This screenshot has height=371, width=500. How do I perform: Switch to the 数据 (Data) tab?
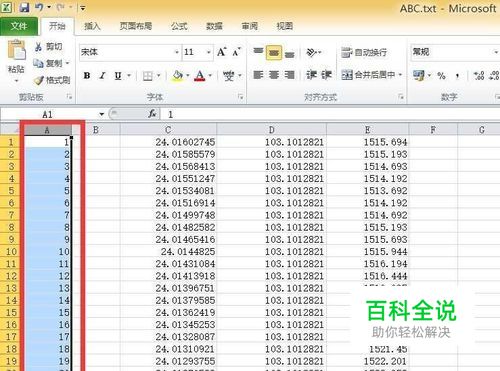click(214, 26)
